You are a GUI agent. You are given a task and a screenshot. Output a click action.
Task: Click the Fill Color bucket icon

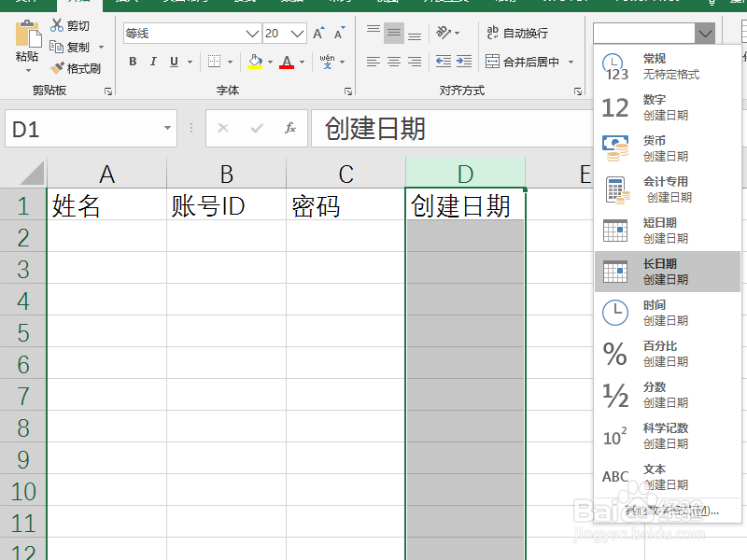(255, 62)
